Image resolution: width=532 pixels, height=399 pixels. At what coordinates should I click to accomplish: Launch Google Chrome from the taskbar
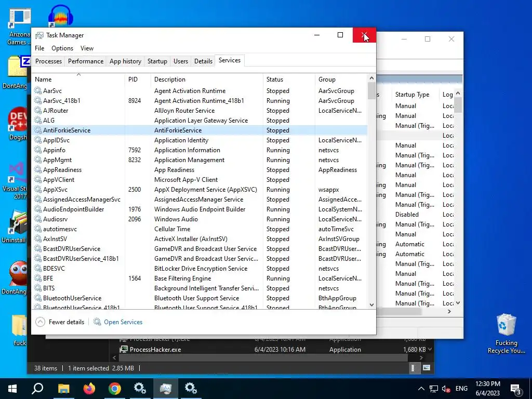tap(115, 389)
